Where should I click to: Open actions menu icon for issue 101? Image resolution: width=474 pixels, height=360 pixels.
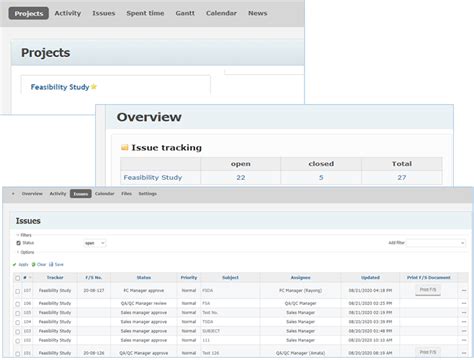[464, 353]
